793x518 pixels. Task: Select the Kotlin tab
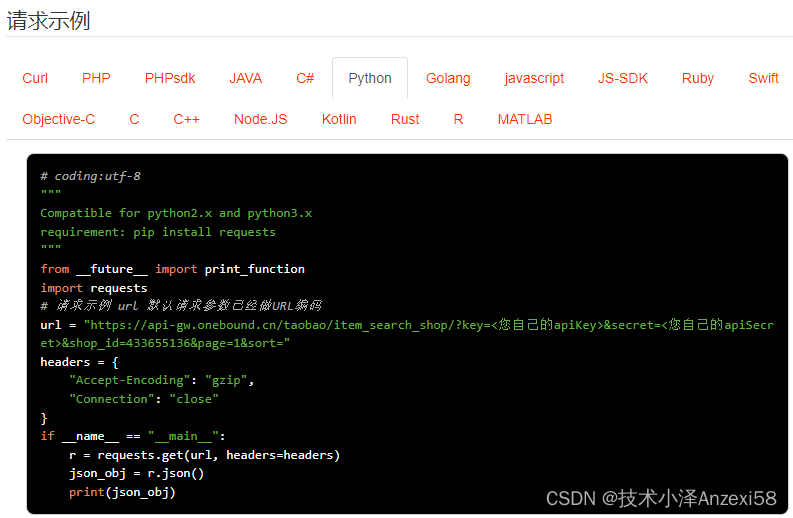(x=339, y=119)
